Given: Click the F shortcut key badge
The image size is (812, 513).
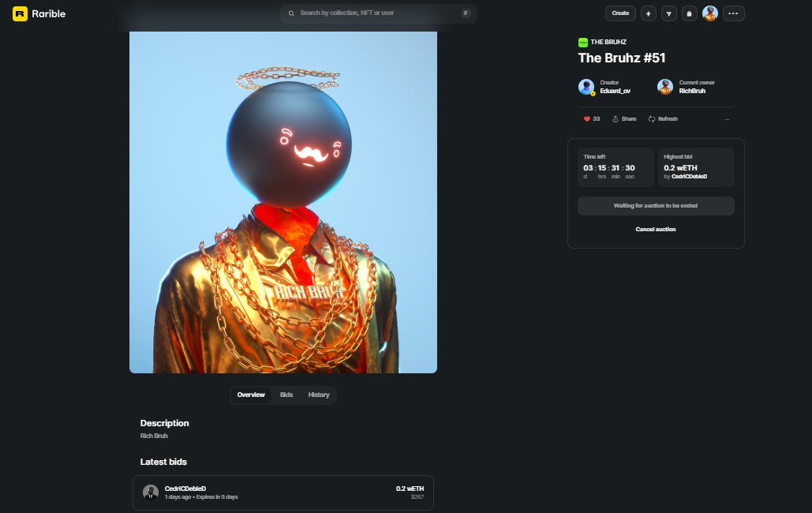Looking at the screenshot, I should click(x=466, y=13).
